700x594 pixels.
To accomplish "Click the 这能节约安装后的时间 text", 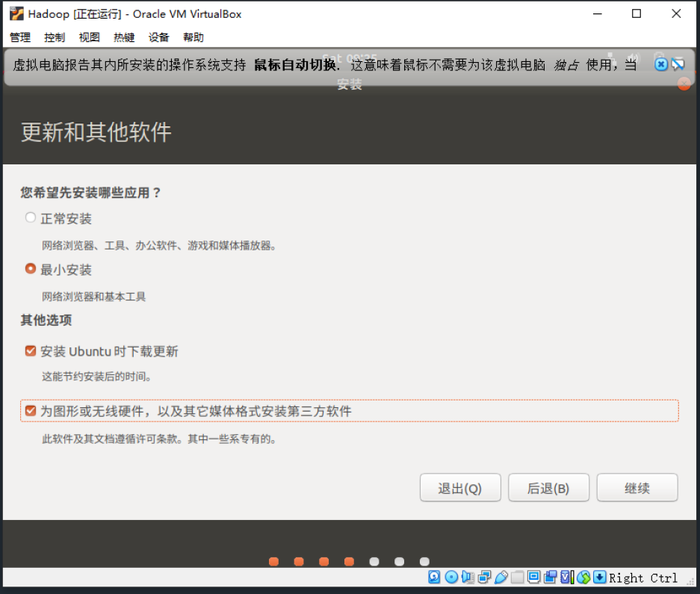I will 96,377.
